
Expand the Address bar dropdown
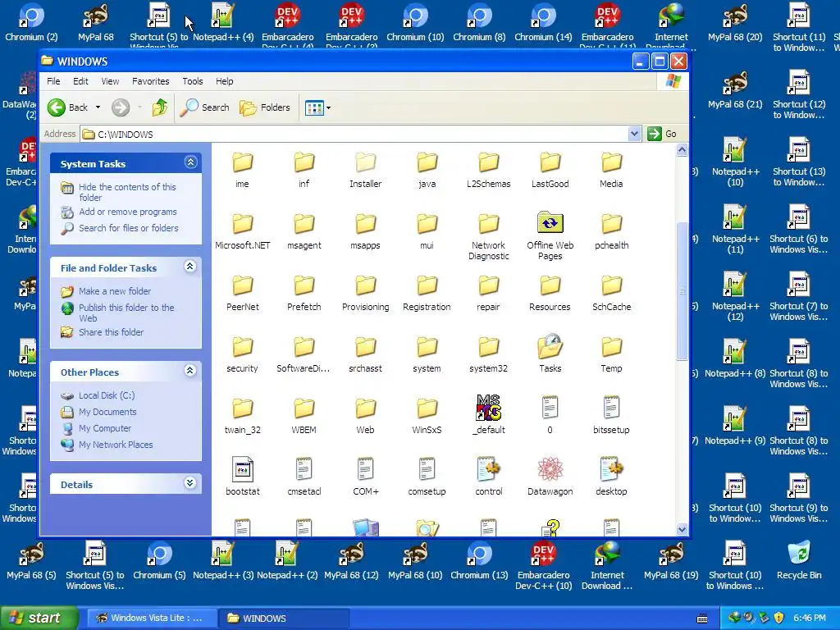(x=634, y=134)
